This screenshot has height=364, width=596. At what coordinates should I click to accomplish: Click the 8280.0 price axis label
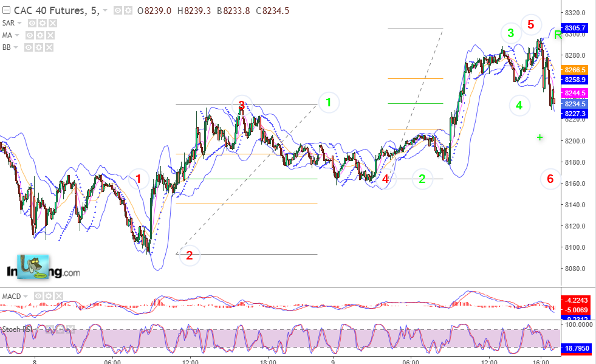575,55
